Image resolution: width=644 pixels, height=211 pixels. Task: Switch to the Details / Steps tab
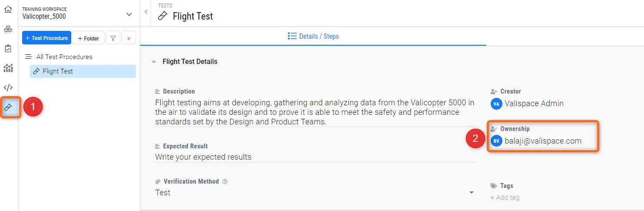(x=313, y=36)
